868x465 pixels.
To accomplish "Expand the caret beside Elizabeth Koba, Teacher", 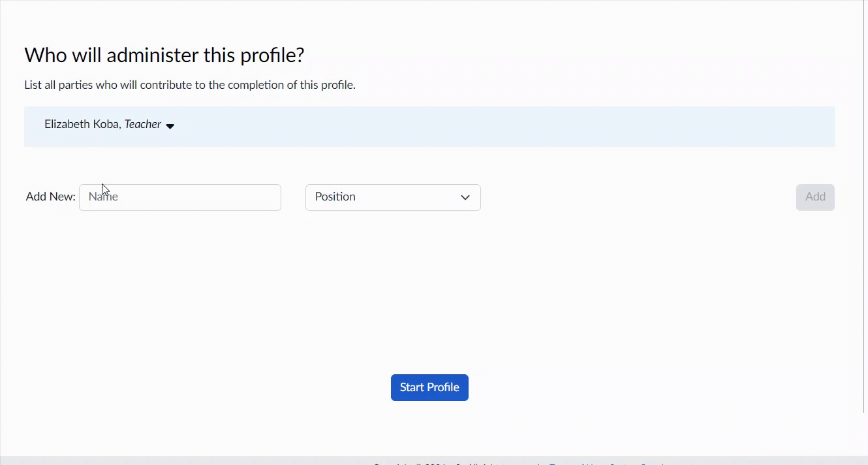I will click(170, 126).
